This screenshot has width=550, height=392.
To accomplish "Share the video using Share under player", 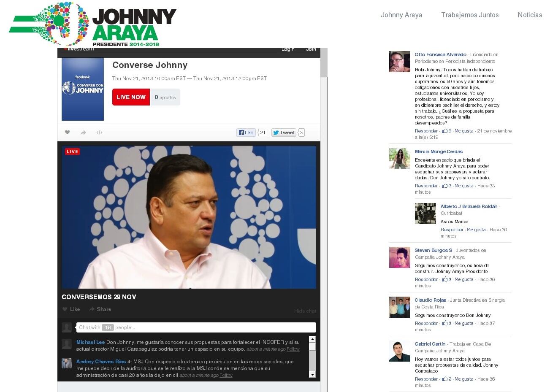I will point(100,309).
